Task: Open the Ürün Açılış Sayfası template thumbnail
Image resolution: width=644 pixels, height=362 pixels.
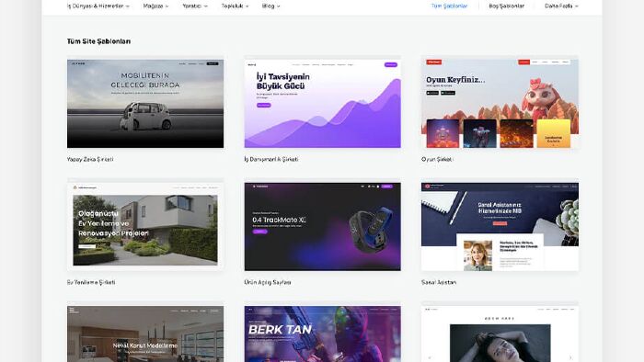Action: click(322, 226)
